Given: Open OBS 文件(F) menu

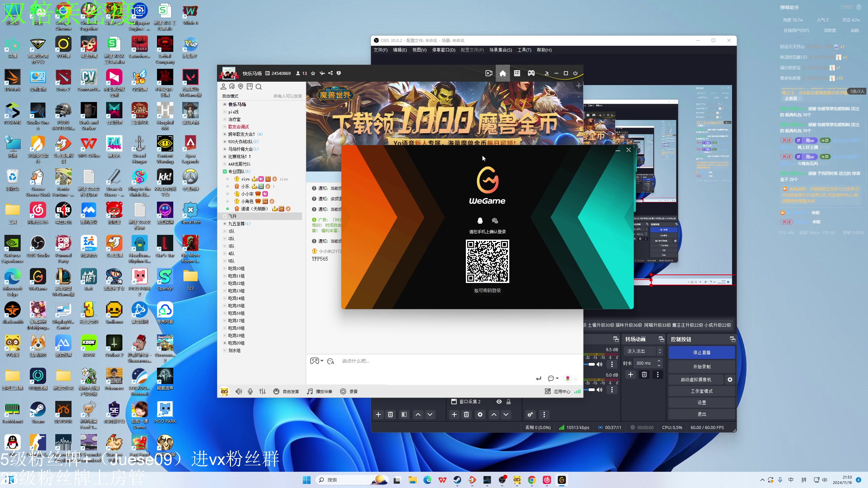Looking at the screenshot, I should tap(380, 50).
